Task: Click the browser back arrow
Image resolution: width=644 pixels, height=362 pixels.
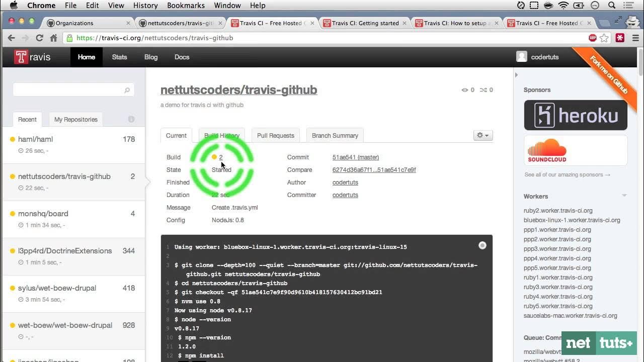Action: click(x=12, y=38)
